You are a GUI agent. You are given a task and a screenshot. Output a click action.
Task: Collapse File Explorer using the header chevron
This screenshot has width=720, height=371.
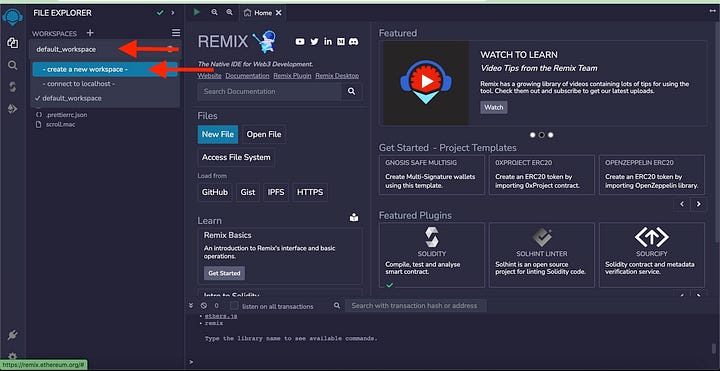point(173,13)
